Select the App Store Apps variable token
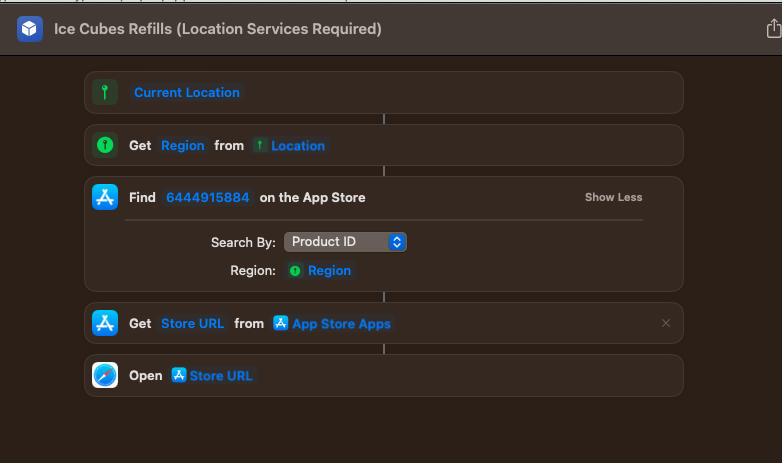The height and width of the screenshot is (463, 782). (332, 323)
